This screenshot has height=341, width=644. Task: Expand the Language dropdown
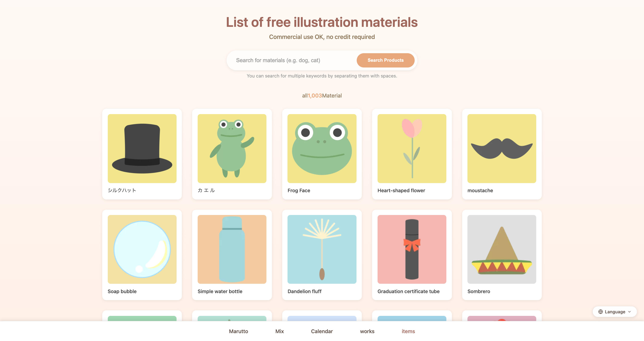[x=614, y=312]
